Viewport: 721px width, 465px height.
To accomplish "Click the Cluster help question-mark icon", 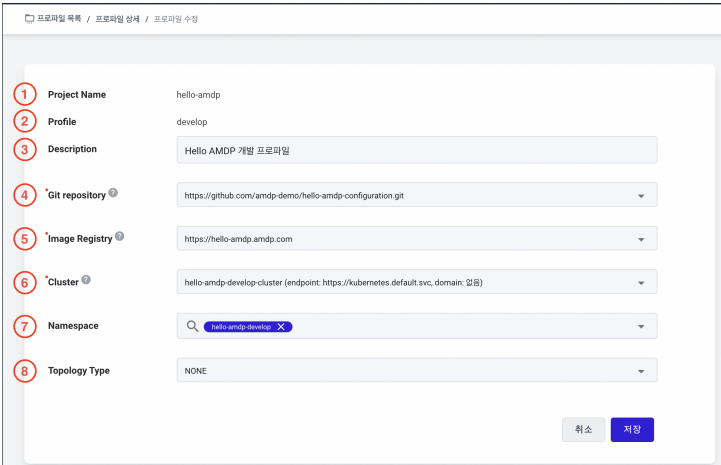I will coord(86,280).
